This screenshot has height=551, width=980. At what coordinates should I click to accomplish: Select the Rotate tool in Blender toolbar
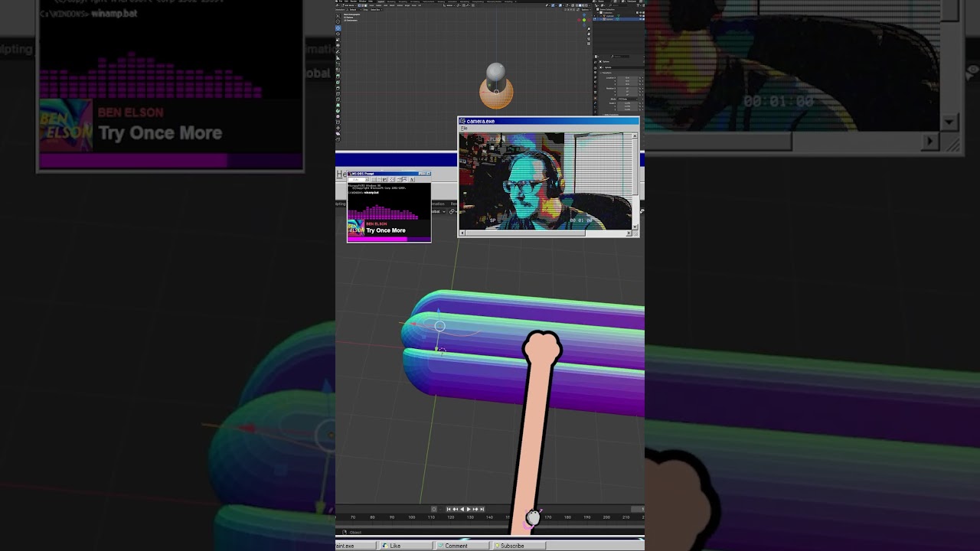338,34
